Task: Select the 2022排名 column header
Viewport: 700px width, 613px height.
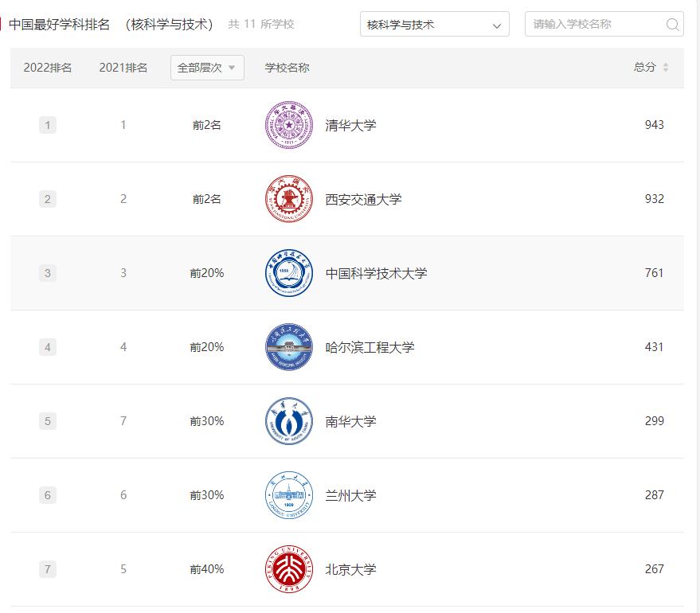Action: point(48,68)
